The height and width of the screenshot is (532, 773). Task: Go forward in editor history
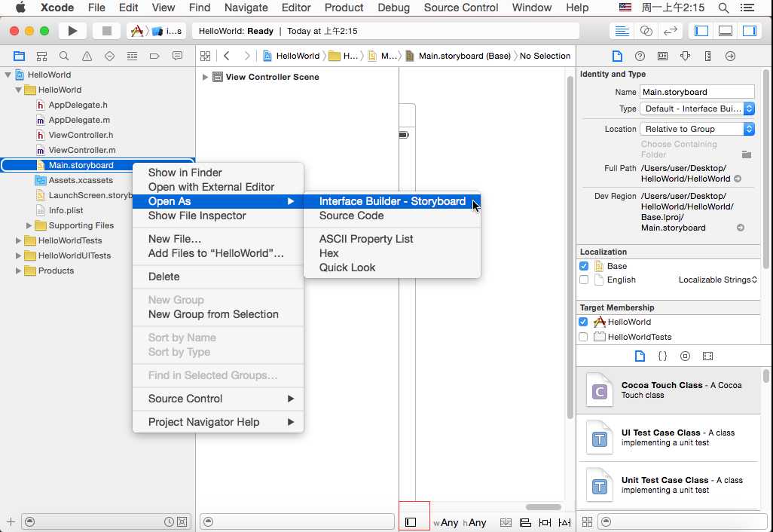pyautogui.click(x=247, y=56)
